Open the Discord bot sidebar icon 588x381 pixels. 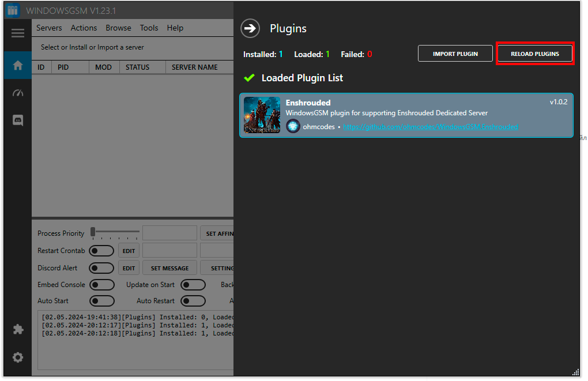pyautogui.click(x=18, y=120)
